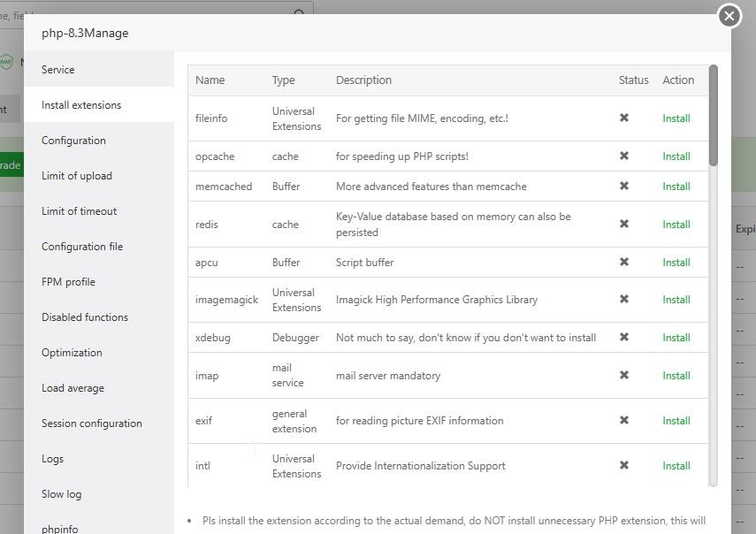
Task: Open Limit of upload settings
Action: tap(77, 176)
